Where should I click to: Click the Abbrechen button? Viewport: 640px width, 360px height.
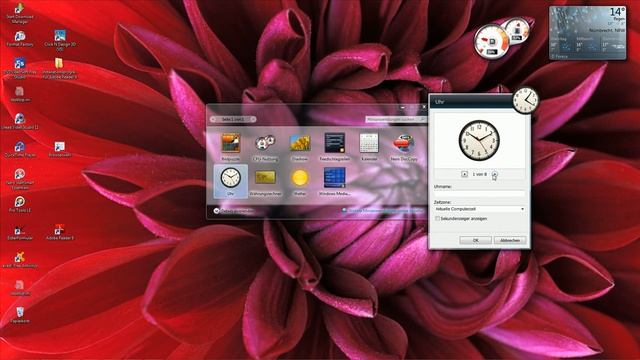point(510,240)
